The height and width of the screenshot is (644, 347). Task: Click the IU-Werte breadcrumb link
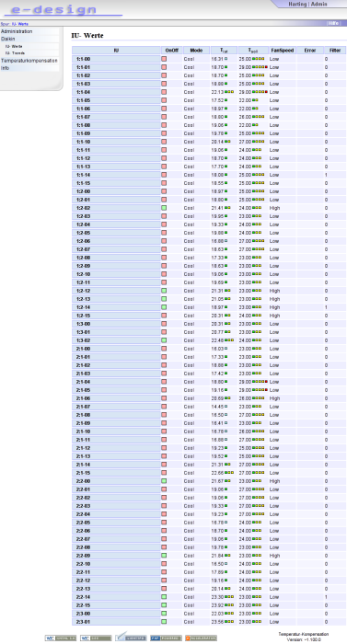click(19, 24)
